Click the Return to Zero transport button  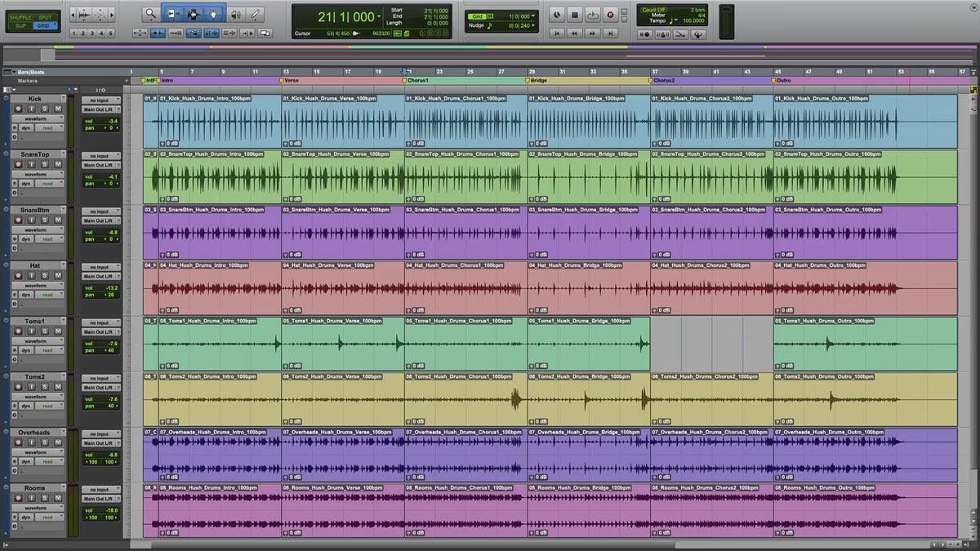(558, 33)
